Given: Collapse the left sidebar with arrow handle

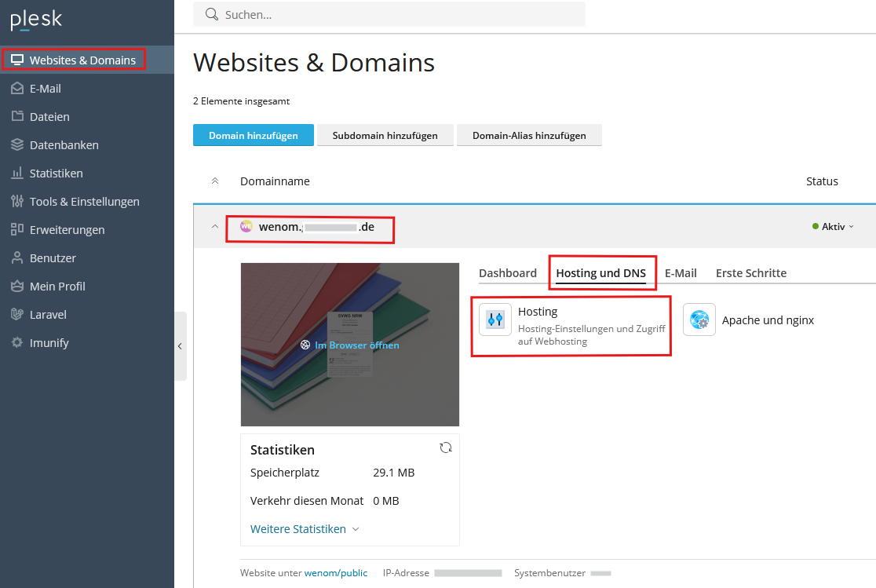Looking at the screenshot, I should click(180, 346).
